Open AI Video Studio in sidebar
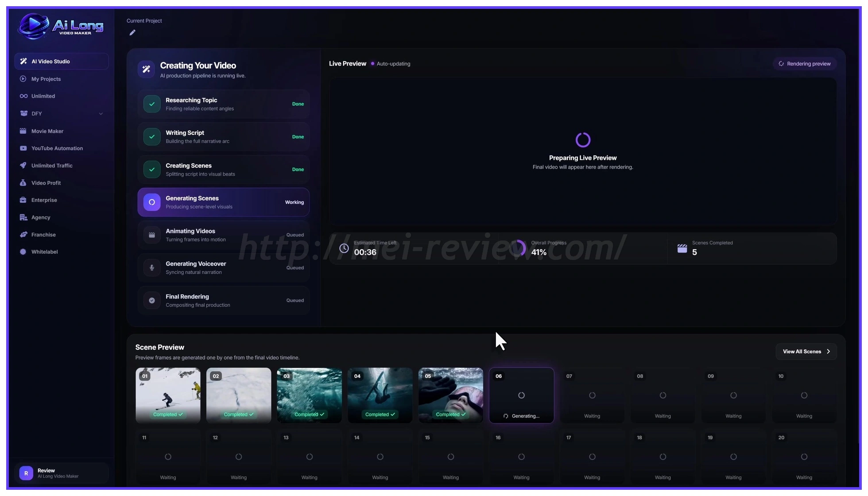Viewport: 868px width, 496px height. click(62, 62)
